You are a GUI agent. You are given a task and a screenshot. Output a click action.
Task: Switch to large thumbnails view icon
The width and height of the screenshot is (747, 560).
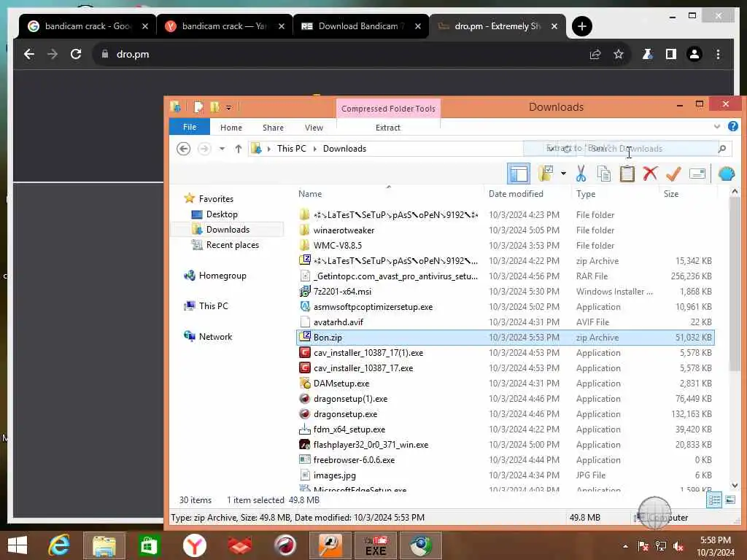(x=729, y=499)
